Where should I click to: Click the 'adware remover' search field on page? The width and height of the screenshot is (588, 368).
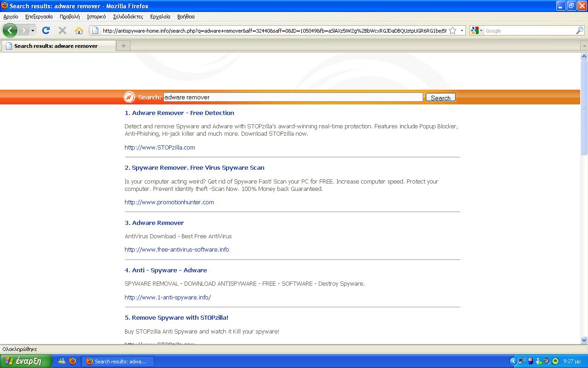tap(293, 97)
